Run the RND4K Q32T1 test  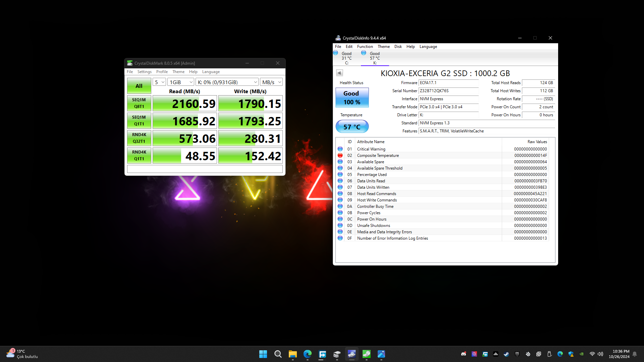click(139, 138)
